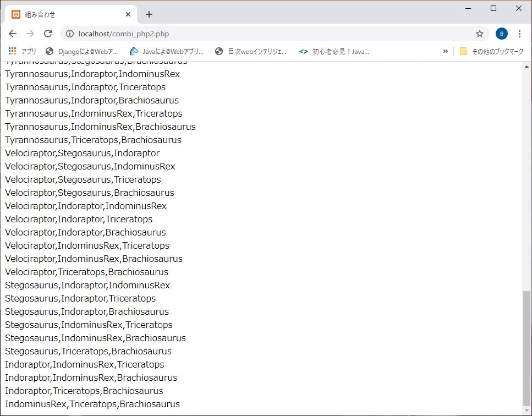The width and height of the screenshot is (532, 416).
Task: Click the forward navigation arrow
Action: 30,34
